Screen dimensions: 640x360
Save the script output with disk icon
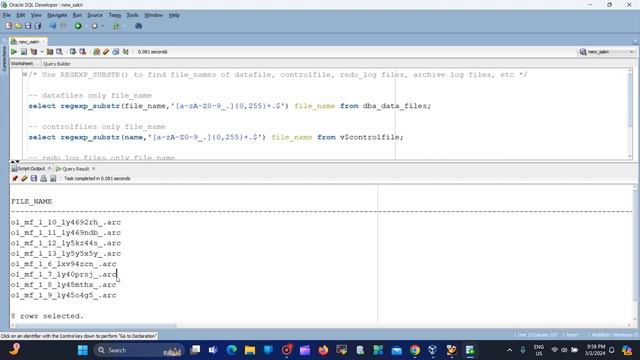point(34,178)
